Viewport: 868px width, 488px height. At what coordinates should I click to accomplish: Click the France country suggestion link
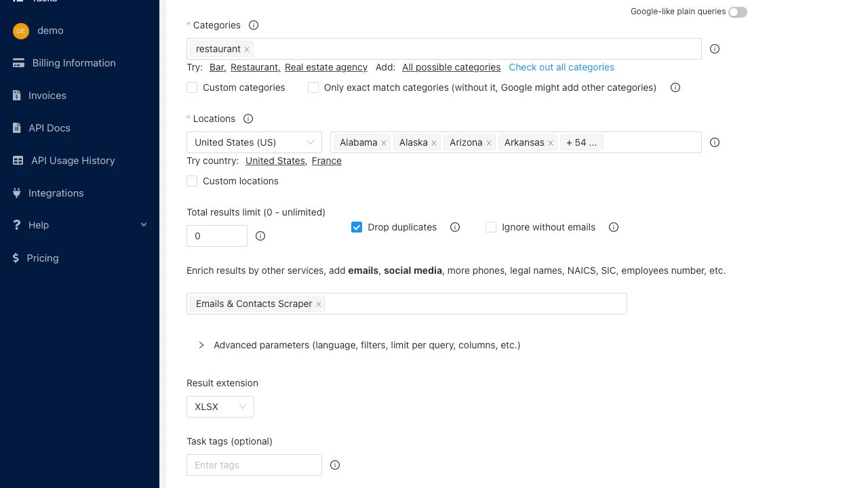[326, 161]
